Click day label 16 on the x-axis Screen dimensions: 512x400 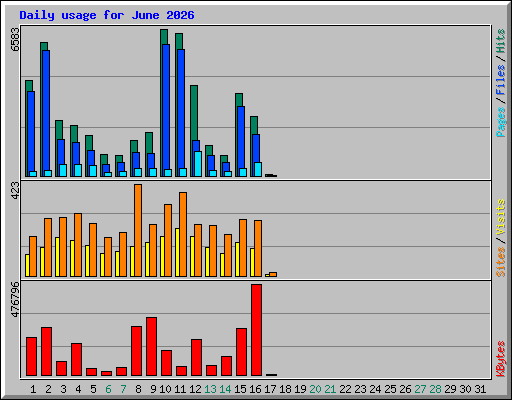pyautogui.click(x=255, y=389)
